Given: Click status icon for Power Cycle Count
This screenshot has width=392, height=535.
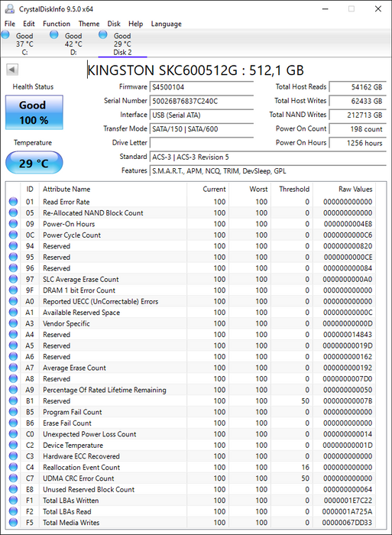Looking at the screenshot, I should 13,235.
